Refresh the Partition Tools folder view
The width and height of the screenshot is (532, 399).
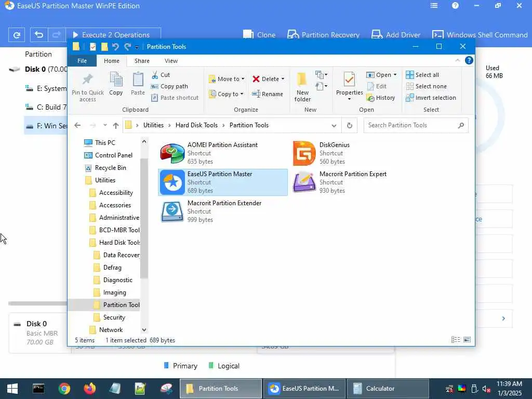350,126
